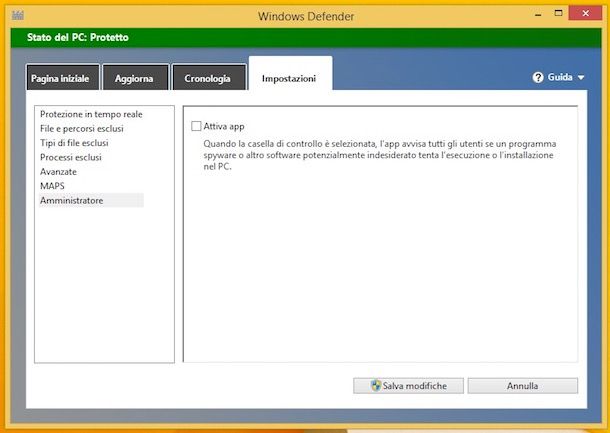610x433 pixels.
Task: Select the Impostazioni tab
Action: 290,74
